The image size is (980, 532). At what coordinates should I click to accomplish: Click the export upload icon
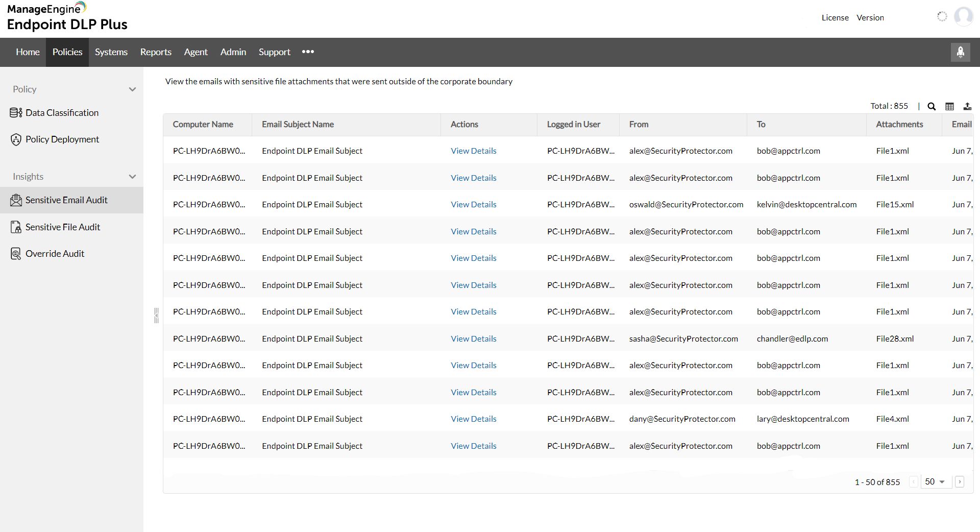click(967, 106)
